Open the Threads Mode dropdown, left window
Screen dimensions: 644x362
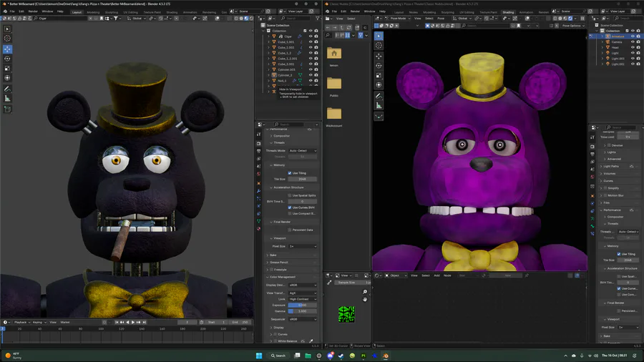(303, 151)
